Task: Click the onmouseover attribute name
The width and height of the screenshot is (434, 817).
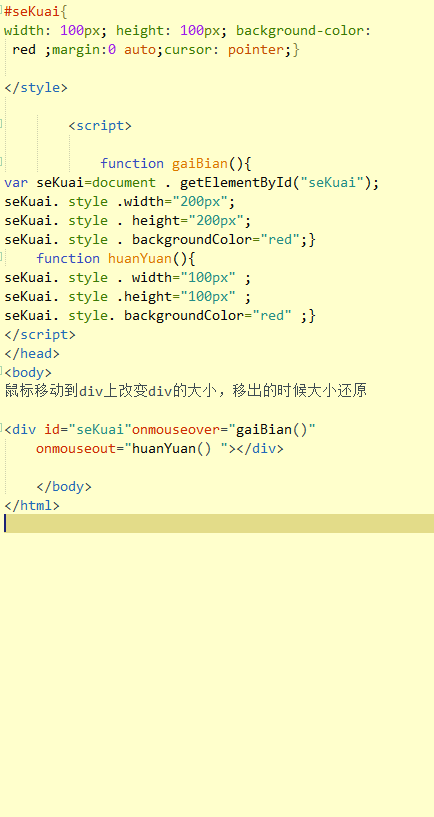Action: click(x=176, y=429)
